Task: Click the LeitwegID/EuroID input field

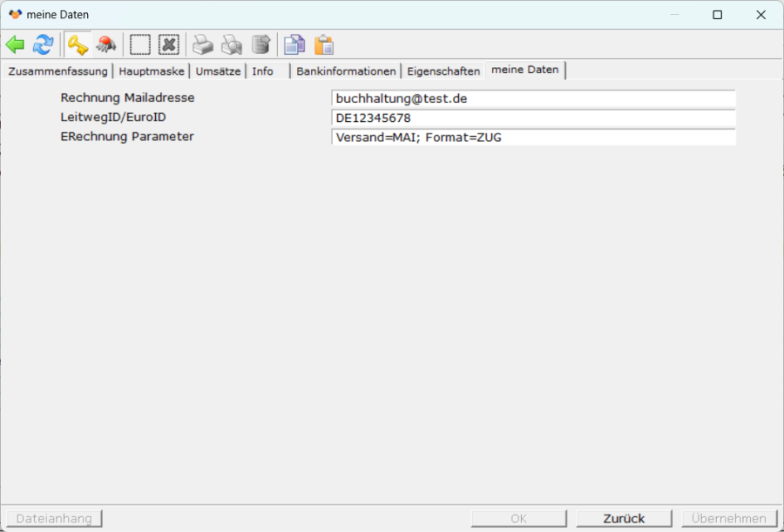Action: click(533, 118)
